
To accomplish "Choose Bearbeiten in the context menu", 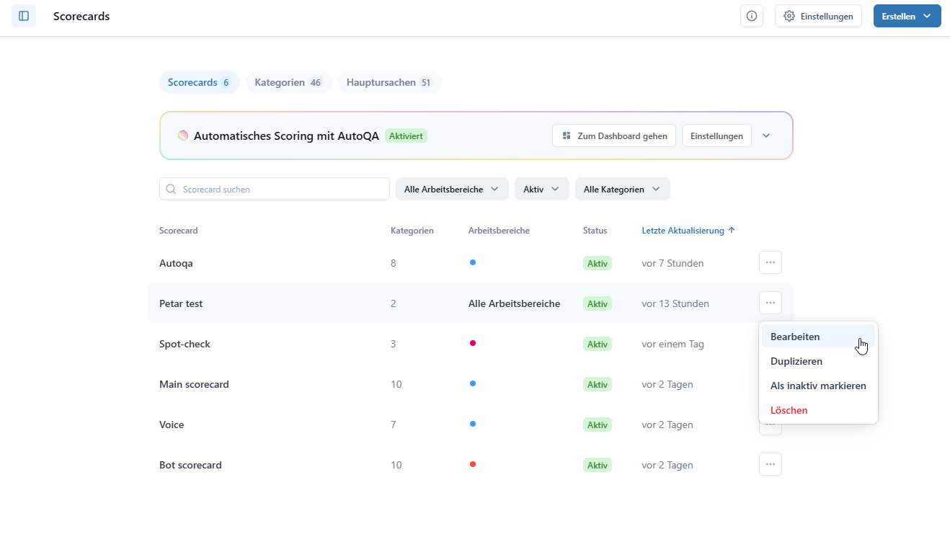I will (818, 337).
